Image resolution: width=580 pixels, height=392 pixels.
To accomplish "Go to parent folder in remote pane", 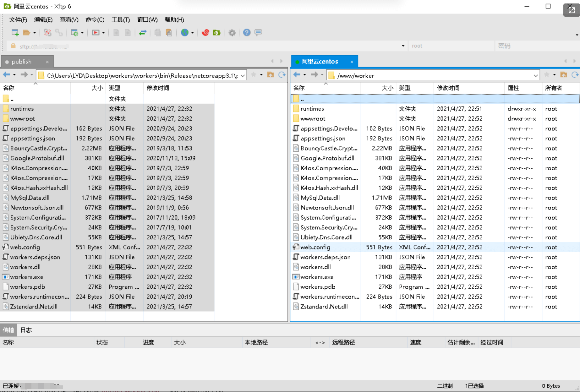I will coord(564,75).
